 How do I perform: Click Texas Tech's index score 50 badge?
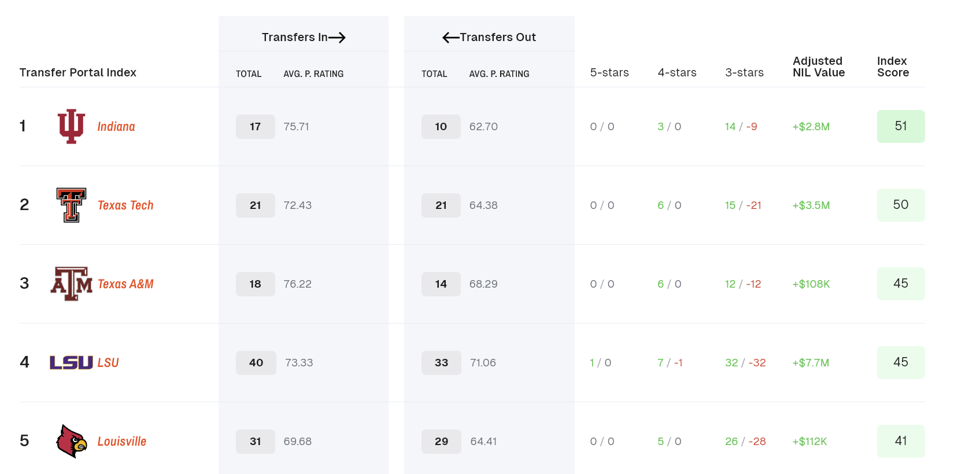[x=900, y=205]
